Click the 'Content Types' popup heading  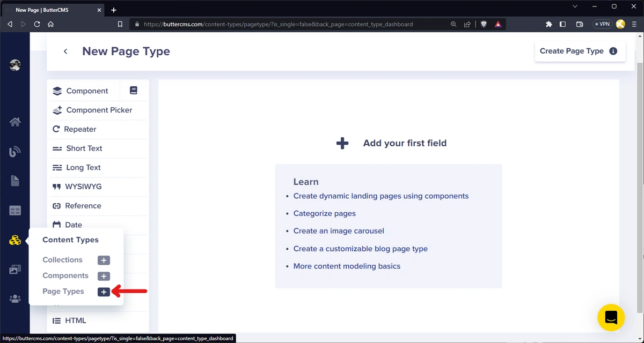70,240
